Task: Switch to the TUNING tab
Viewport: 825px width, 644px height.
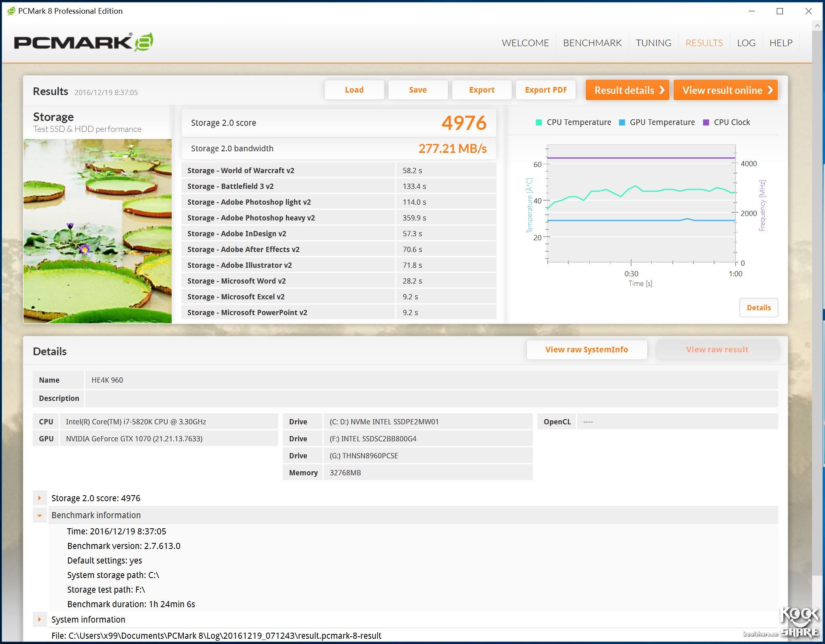Action: (x=653, y=43)
